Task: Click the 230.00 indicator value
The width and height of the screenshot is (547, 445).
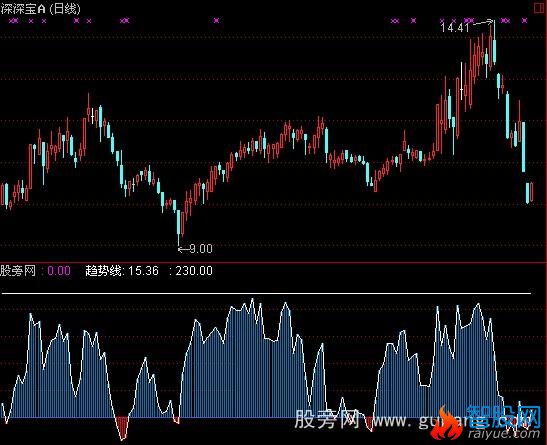Action: tap(194, 271)
